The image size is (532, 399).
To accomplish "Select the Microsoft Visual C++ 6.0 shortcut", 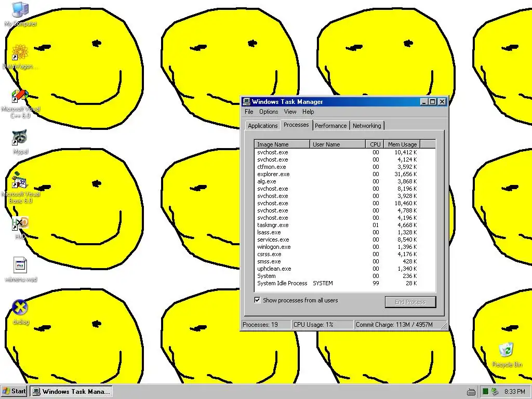I will (x=20, y=103).
